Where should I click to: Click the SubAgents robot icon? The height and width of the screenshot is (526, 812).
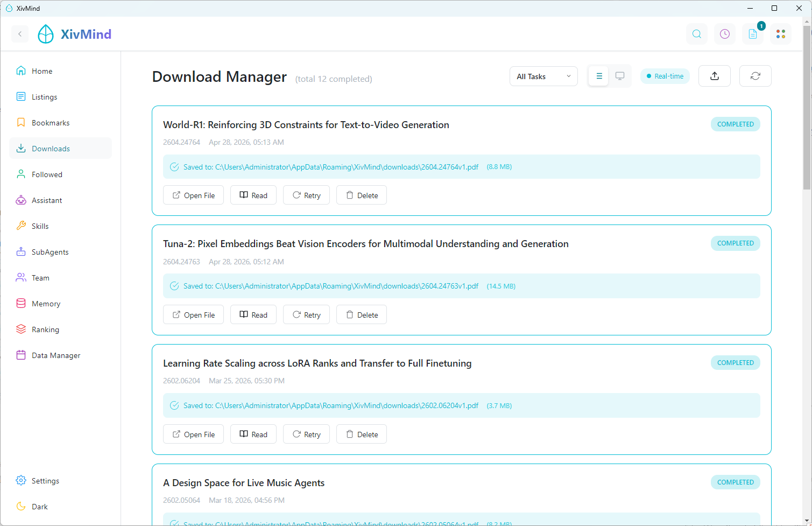coord(21,252)
